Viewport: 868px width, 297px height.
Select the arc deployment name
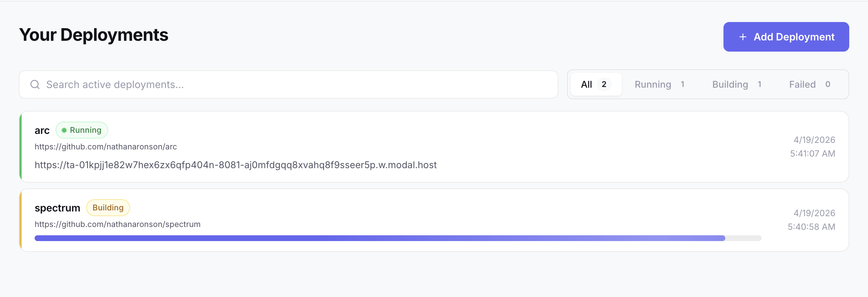point(42,130)
